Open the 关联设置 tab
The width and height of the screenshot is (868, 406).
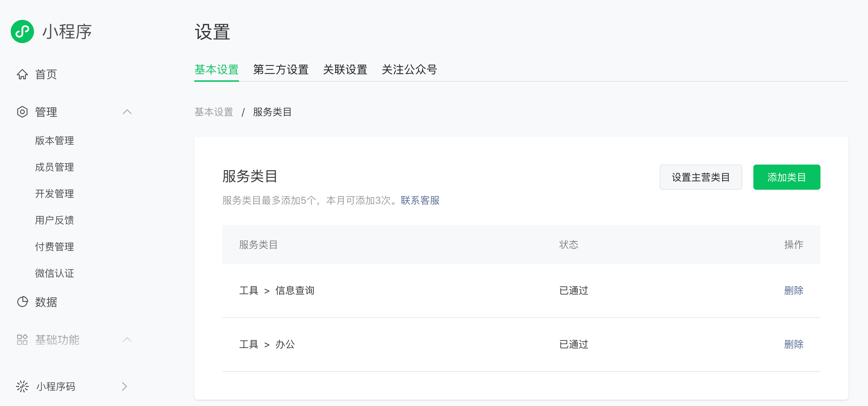coord(345,70)
